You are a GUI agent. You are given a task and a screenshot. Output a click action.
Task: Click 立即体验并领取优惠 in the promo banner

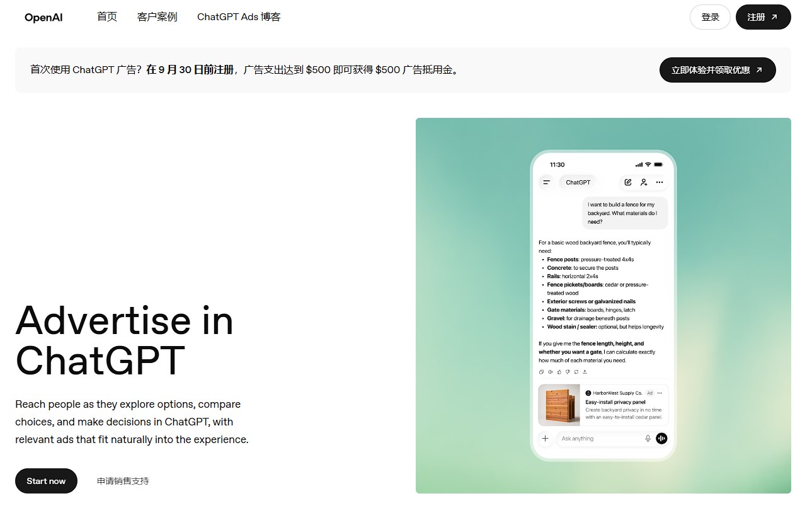(718, 70)
